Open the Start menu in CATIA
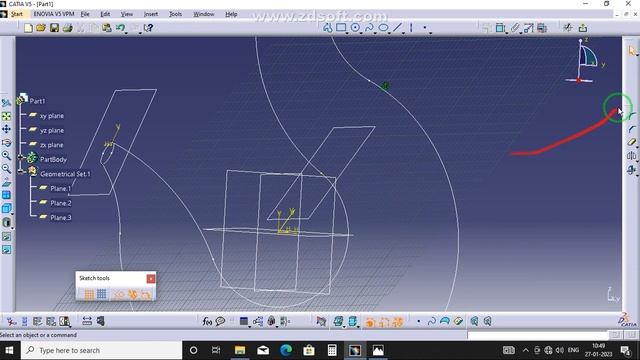 tap(17, 14)
